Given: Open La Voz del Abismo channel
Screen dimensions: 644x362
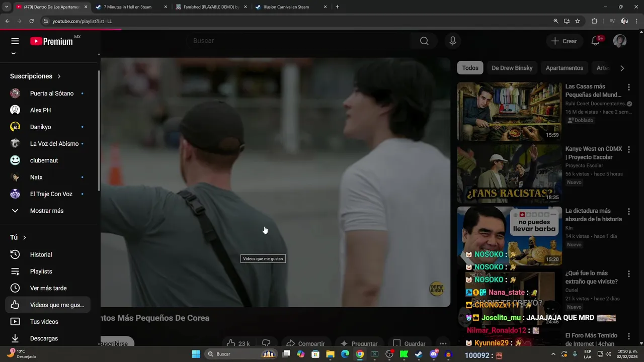Looking at the screenshot, I should pyautogui.click(x=48, y=144).
